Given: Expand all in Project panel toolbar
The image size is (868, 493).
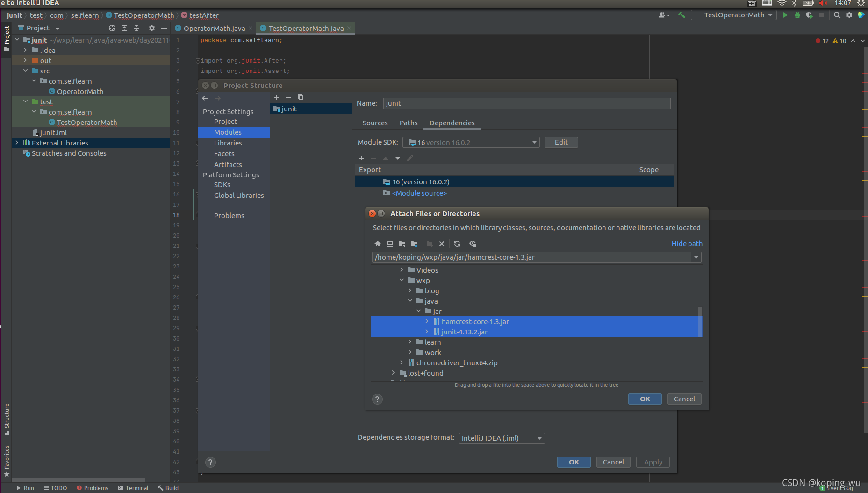Looking at the screenshot, I should (124, 28).
